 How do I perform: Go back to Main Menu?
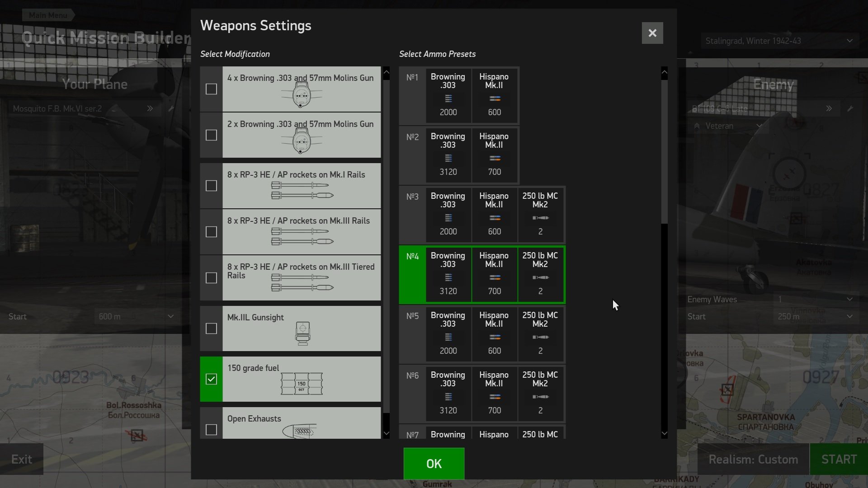[48, 15]
